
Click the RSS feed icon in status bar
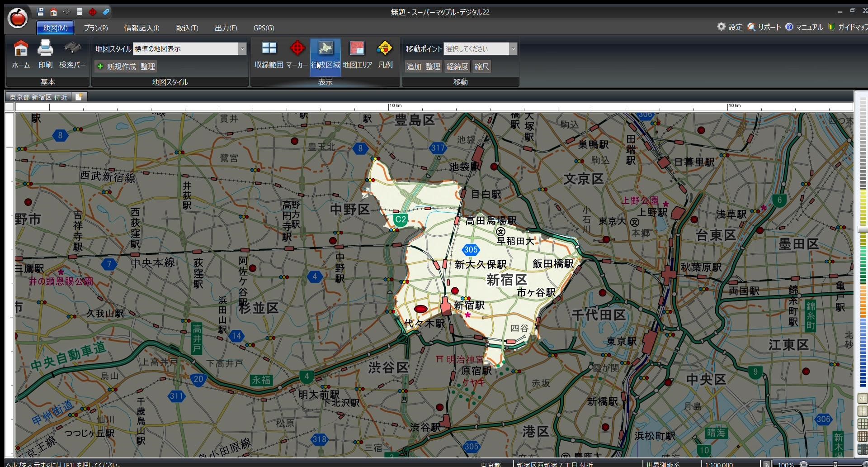[x=767, y=464]
